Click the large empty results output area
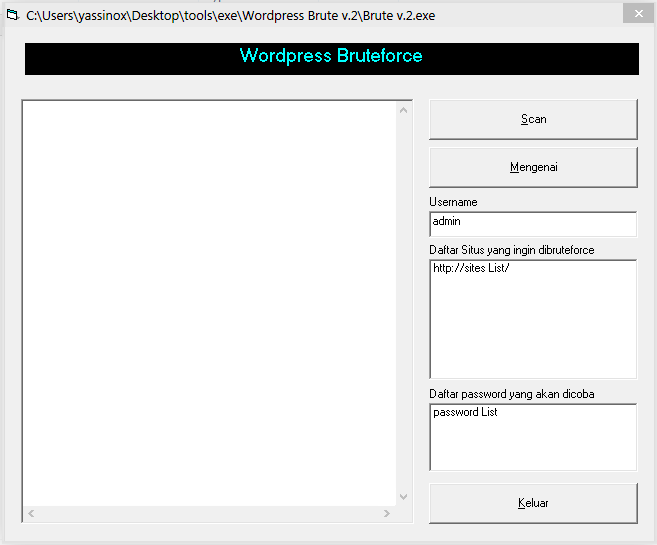The height and width of the screenshot is (545, 657). pos(210,304)
